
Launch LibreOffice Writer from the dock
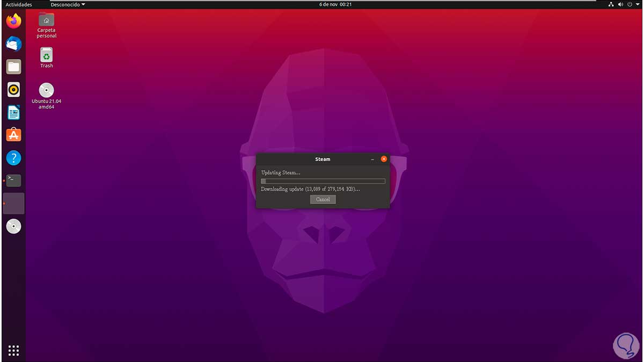tap(13, 112)
